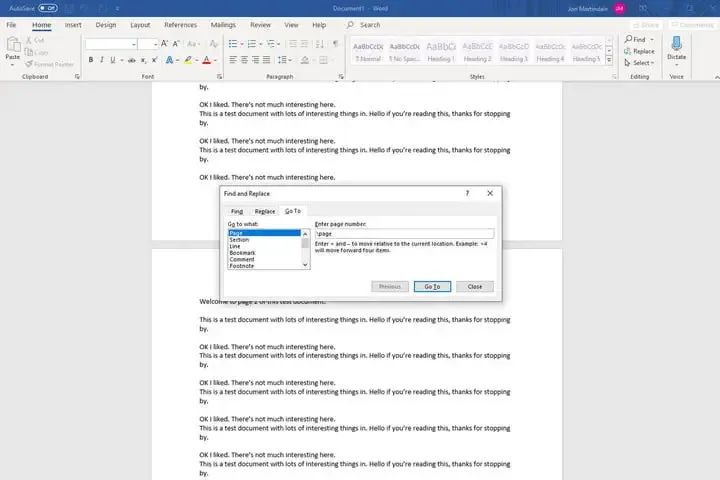Viewport: 720px width, 480px height.
Task: Apply Text Effects blue A icon
Action: (x=169, y=60)
